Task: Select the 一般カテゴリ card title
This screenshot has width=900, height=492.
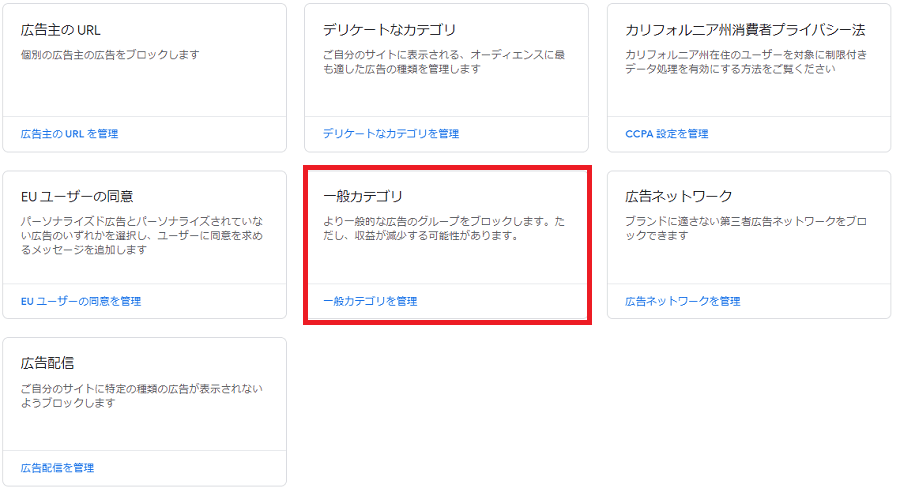Action: click(363, 196)
